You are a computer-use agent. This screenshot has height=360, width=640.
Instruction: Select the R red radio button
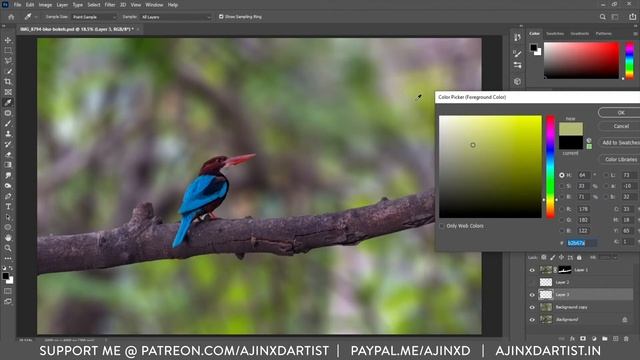coord(562,209)
